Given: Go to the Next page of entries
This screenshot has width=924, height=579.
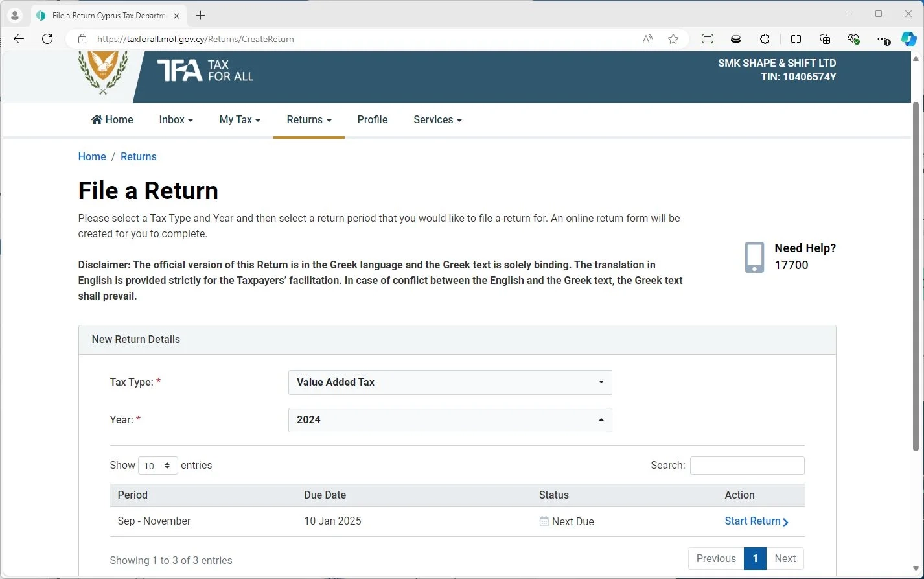Looking at the screenshot, I should pyautogui.click(x=785, y=558).
